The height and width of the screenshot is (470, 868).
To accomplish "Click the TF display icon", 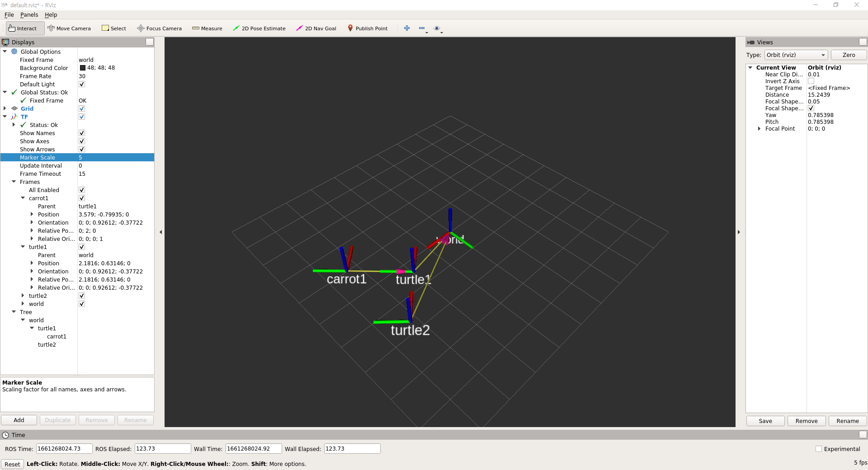I will pos(14,117).
